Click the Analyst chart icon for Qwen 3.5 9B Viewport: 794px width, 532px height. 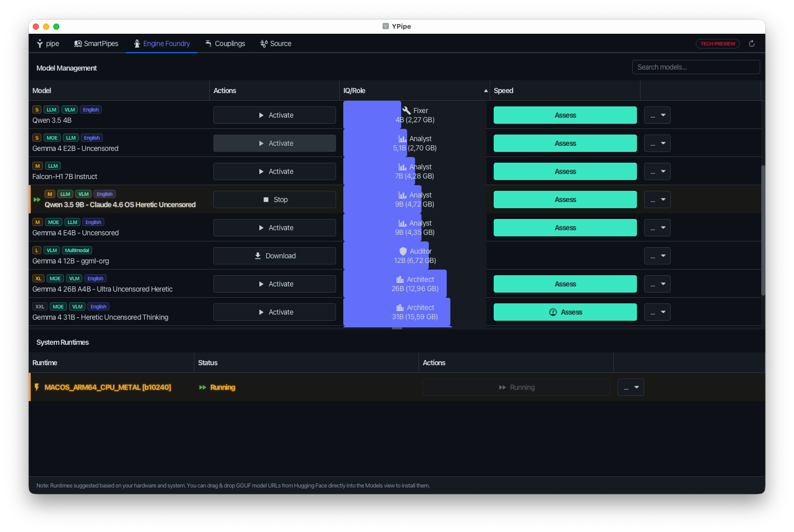point(403,195)
